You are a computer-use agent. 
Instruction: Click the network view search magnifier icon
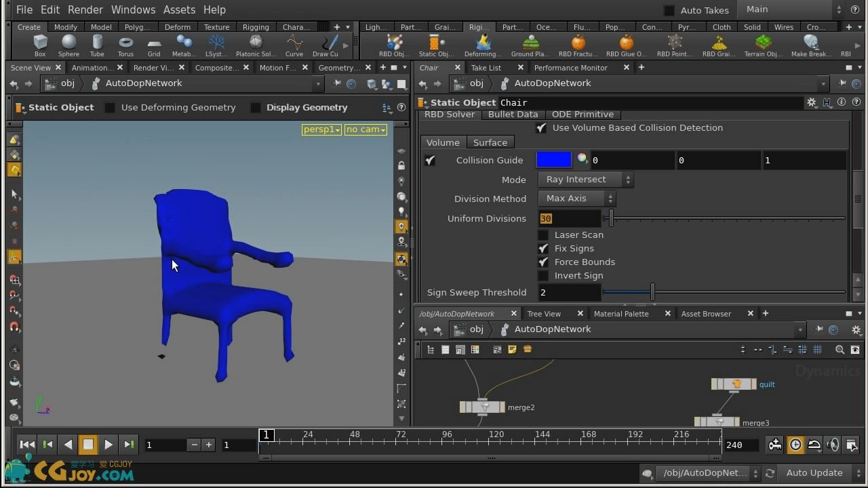[840, 350]
